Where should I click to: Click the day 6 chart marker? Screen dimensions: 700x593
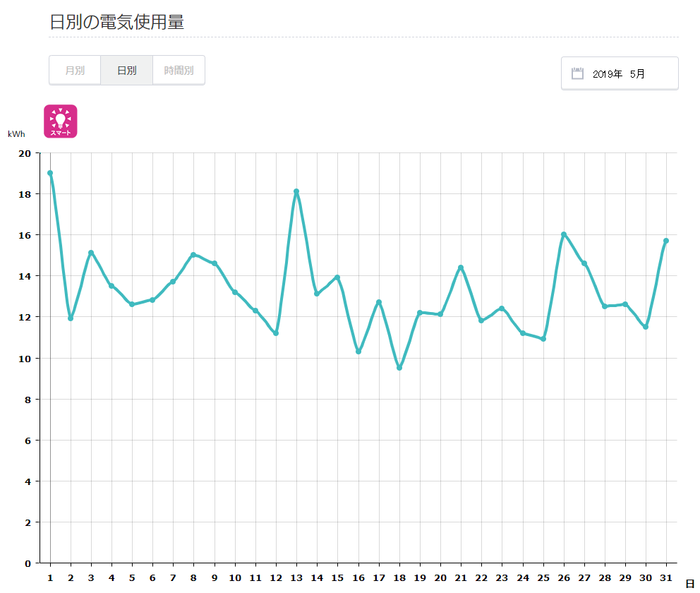152,300
